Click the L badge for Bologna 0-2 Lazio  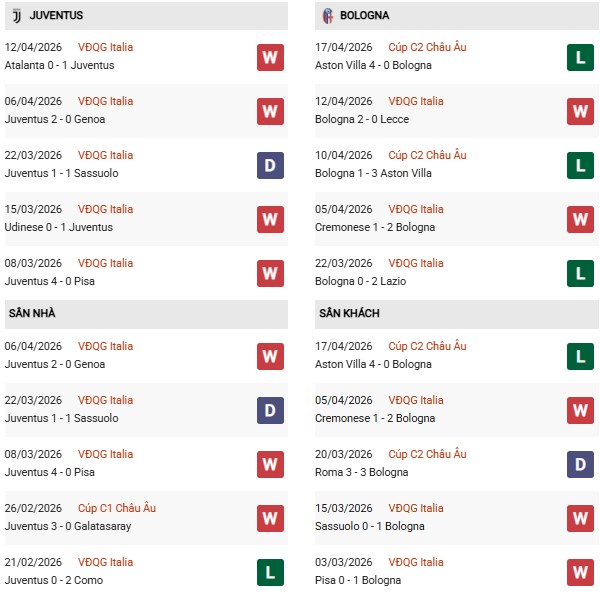[580, 273]
